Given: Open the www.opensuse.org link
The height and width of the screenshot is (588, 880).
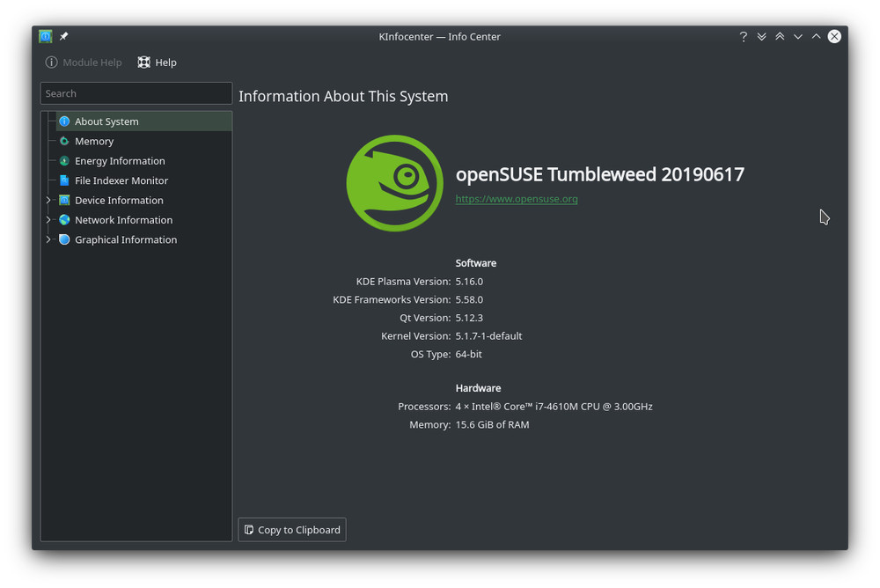Looking at the screenshot, I should tap(517, 199).
